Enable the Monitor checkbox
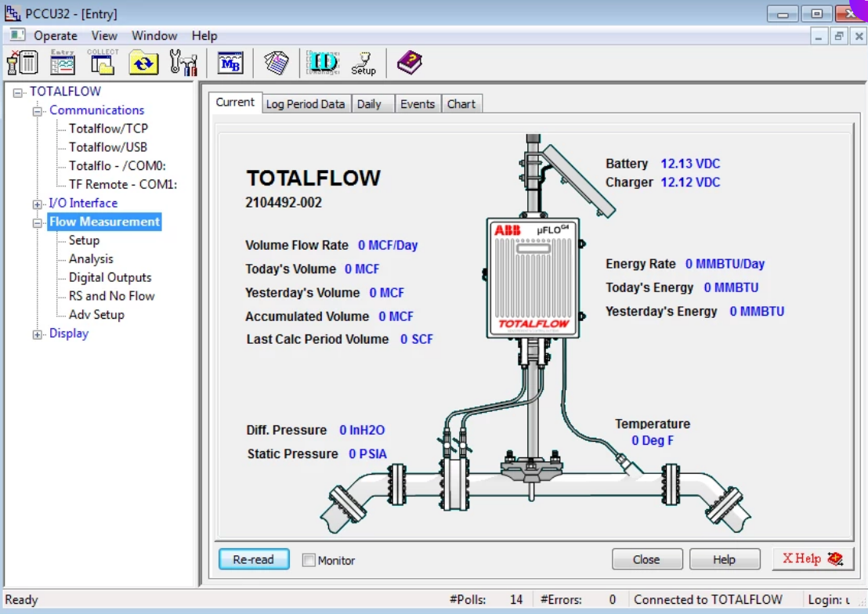 [x=309, y=560]
